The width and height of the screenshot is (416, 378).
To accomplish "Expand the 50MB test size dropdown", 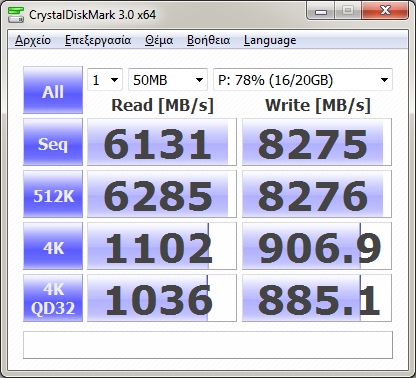I will click(x=168, y=80).
